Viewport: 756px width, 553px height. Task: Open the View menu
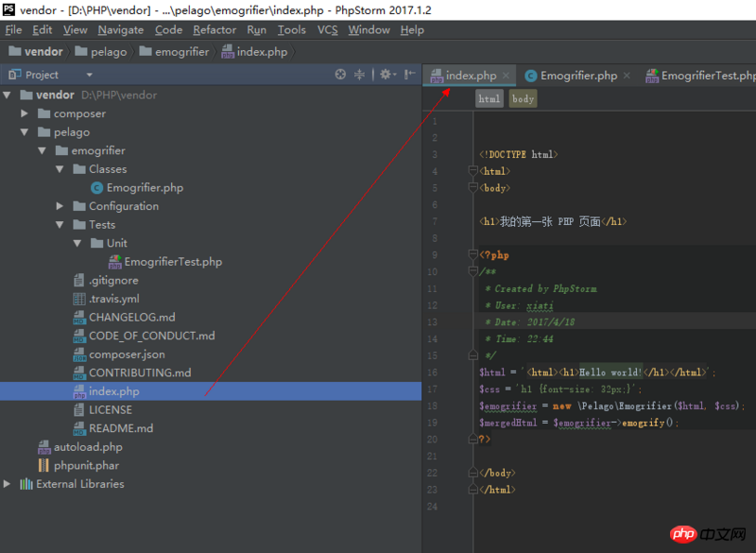pos(76,30)
